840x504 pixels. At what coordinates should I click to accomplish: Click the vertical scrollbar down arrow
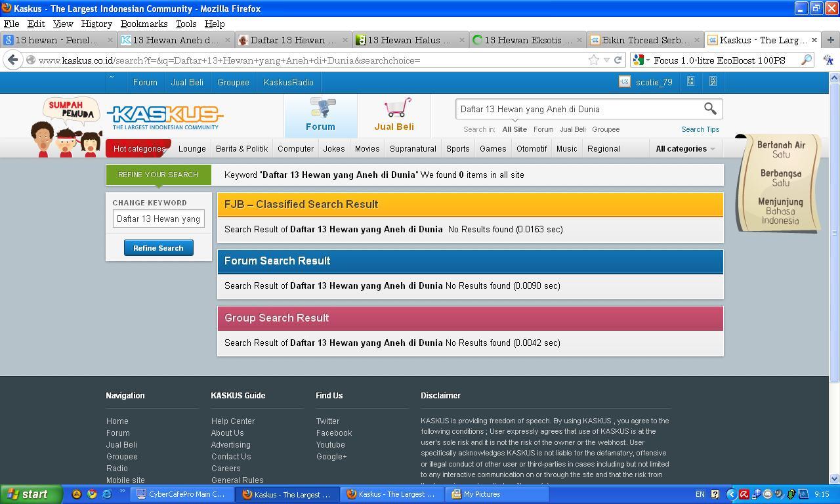(x=835, y=479)
